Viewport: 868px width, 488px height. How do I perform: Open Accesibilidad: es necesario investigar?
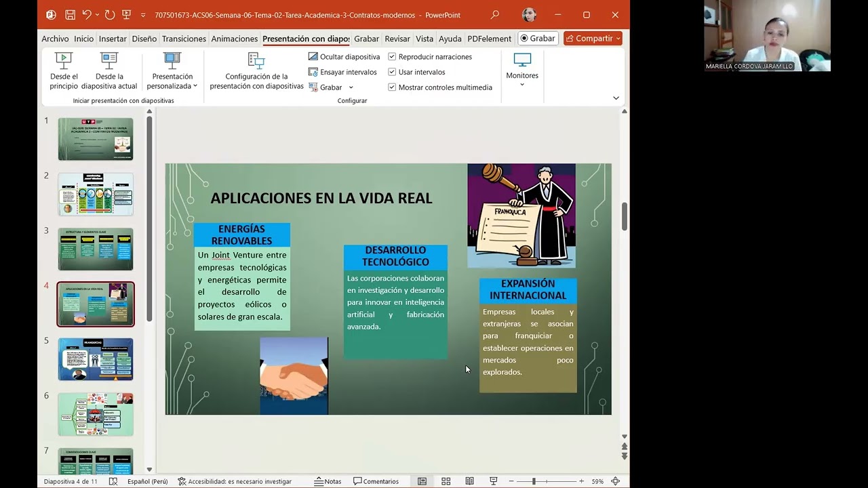(235, 481)
